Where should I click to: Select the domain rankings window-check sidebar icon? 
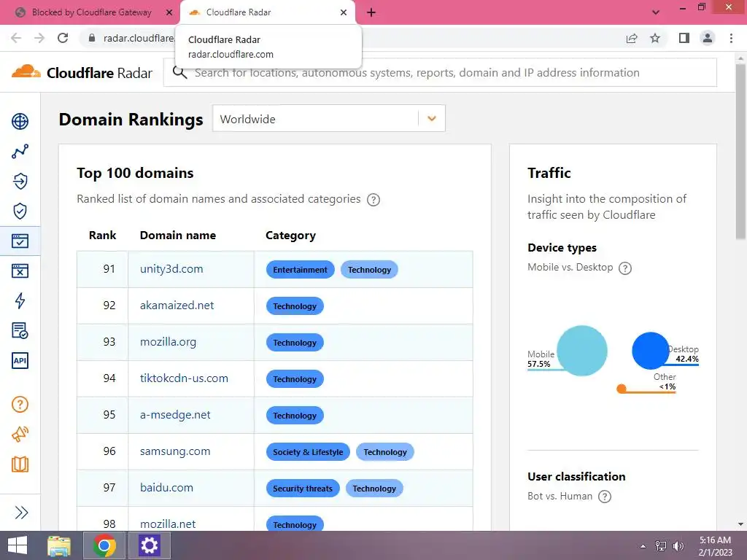point(20,241)
